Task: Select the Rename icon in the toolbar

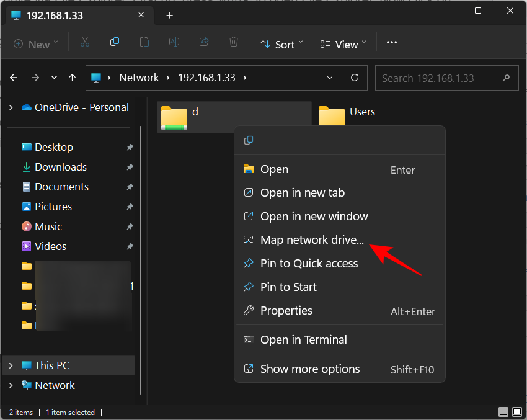Action: pyautogui.click(x=174, y=42)
